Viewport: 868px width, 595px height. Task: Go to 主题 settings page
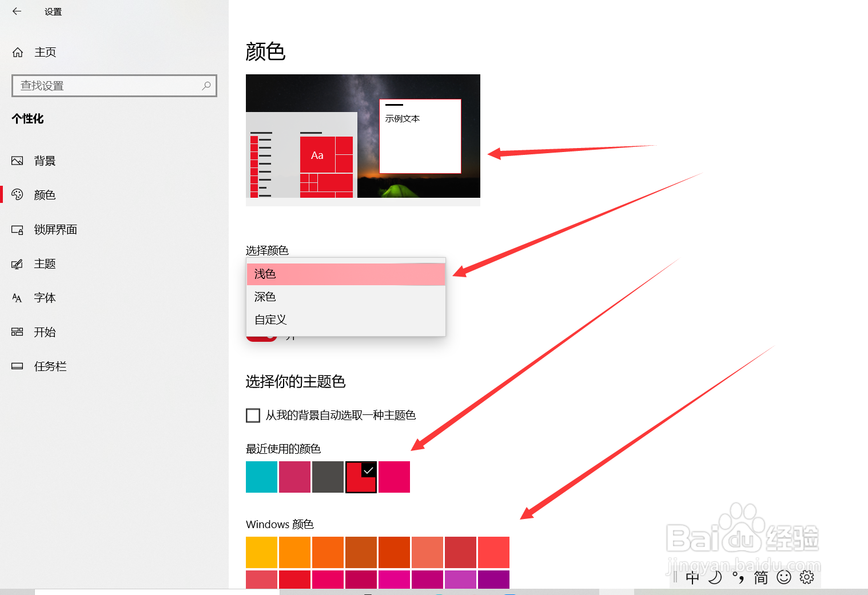click(x=45, y=263)
